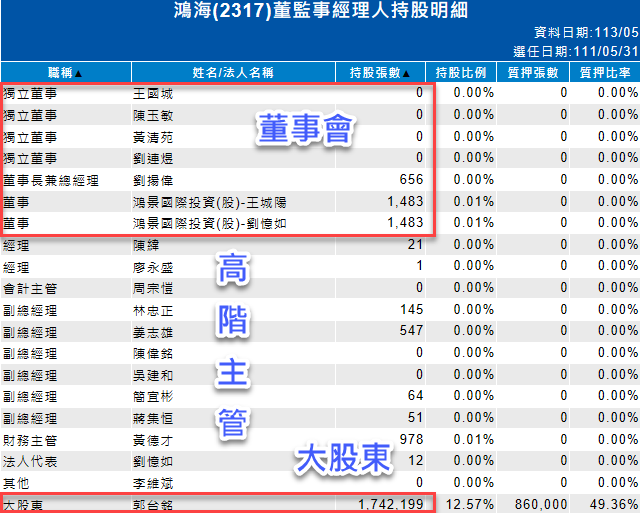Select the name 簡宜彬
The height and width of the screenshot is (513, 640).
click(x=153, y=397)
